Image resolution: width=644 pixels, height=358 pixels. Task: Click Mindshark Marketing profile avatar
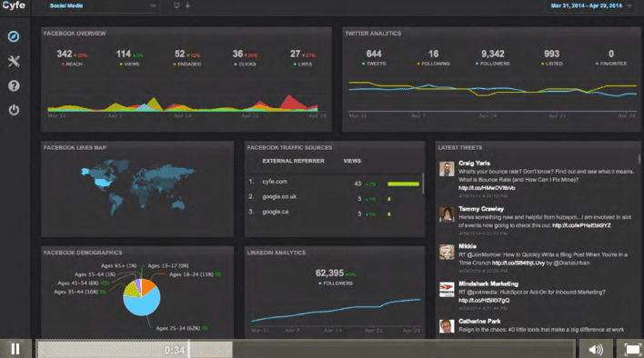(447, 290)
